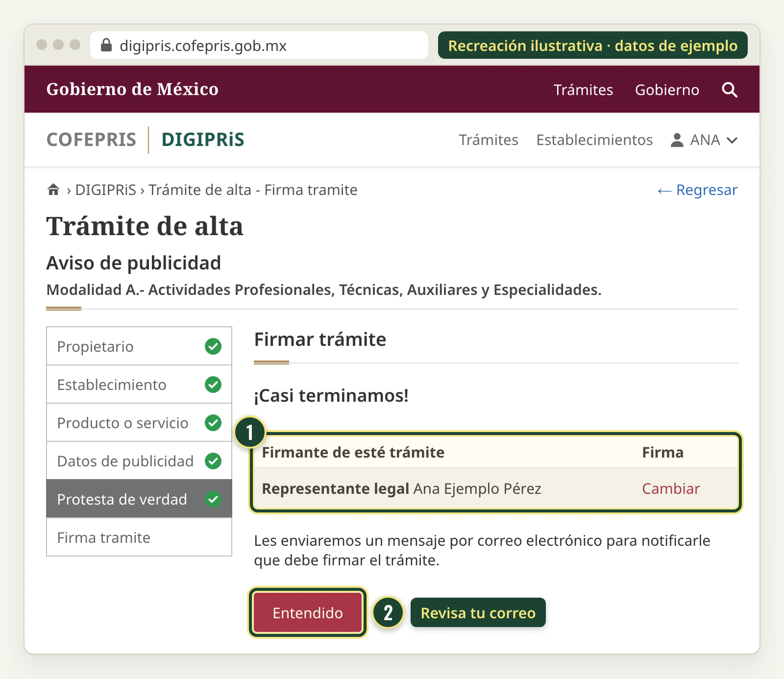The height and width of the screenshot is (679, 784).
Task: Click green checkmark on Datos de publicidad
Action: pyautogui.click(x=213, y=461)
